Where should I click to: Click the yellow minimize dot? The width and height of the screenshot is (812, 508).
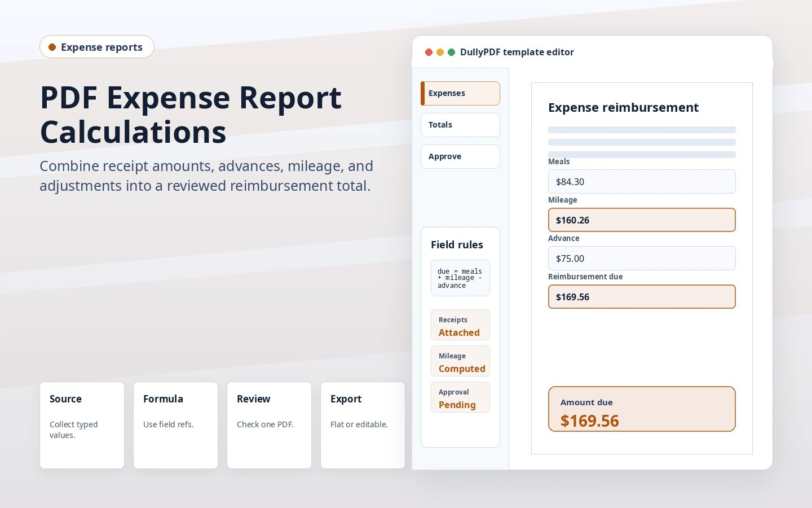(x=440, y=52)
